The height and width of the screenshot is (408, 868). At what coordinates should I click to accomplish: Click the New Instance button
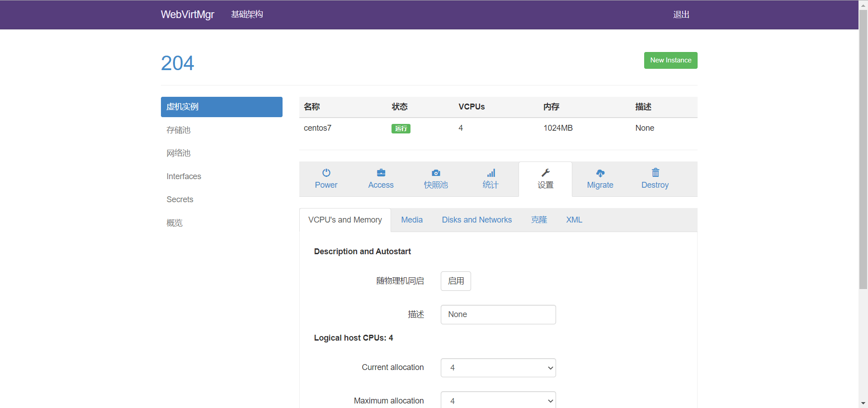tap(670, 60)
